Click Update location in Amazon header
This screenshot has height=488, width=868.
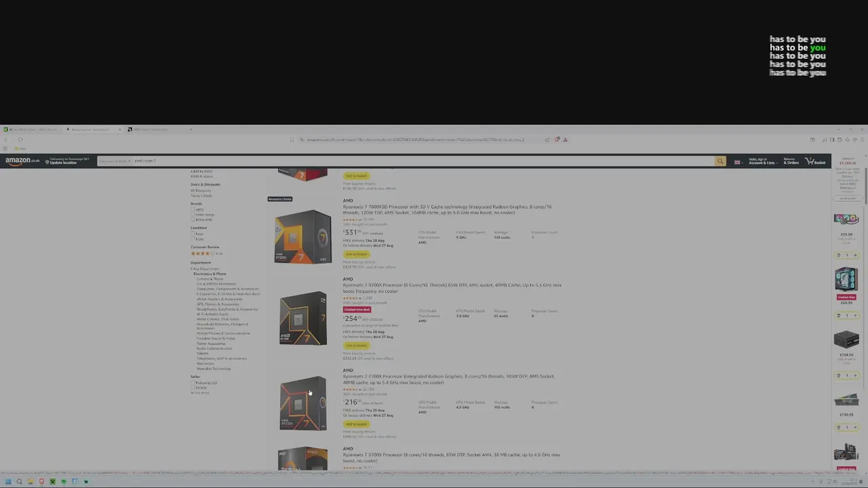tap(67, 161)
